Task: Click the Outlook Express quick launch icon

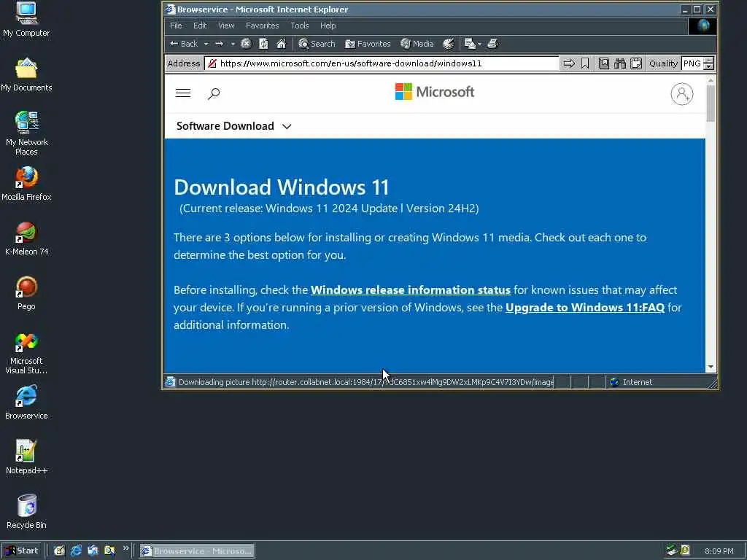Action: point(93,551)
